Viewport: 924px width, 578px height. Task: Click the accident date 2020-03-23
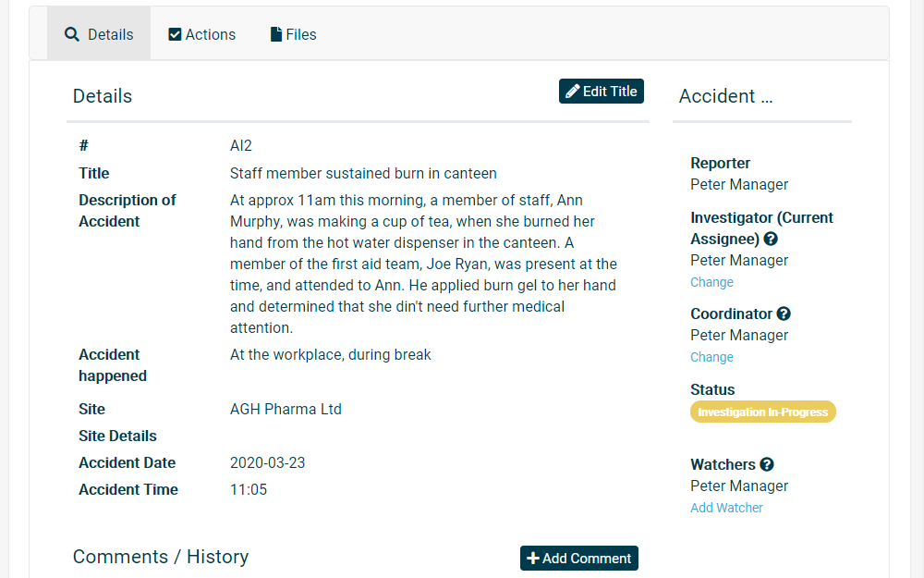coord(268,463)
